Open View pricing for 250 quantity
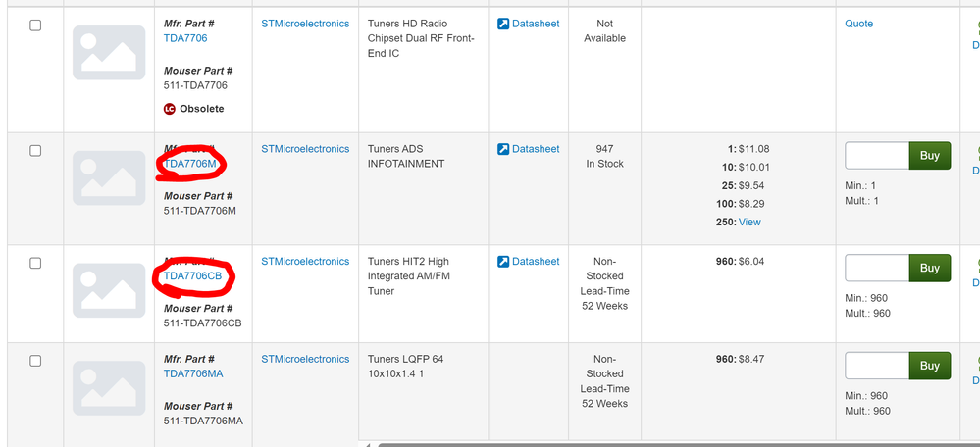Image resolution: width=980 pixels, height=447 pixels. 749,223
